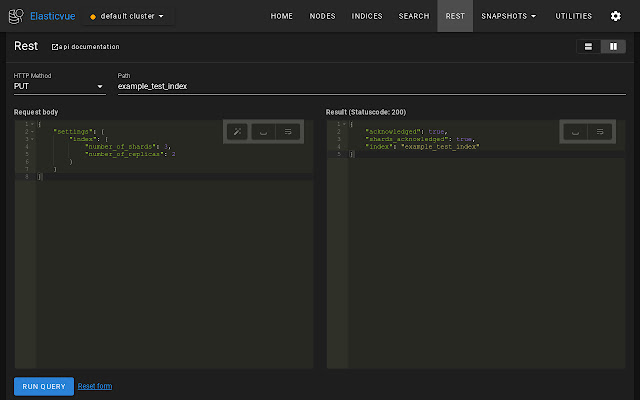Open the API documentation link
640x400 pixels.
coord(86,47)
